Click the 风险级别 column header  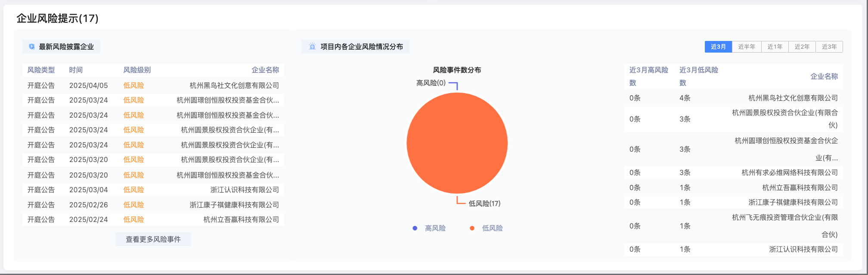137,70
